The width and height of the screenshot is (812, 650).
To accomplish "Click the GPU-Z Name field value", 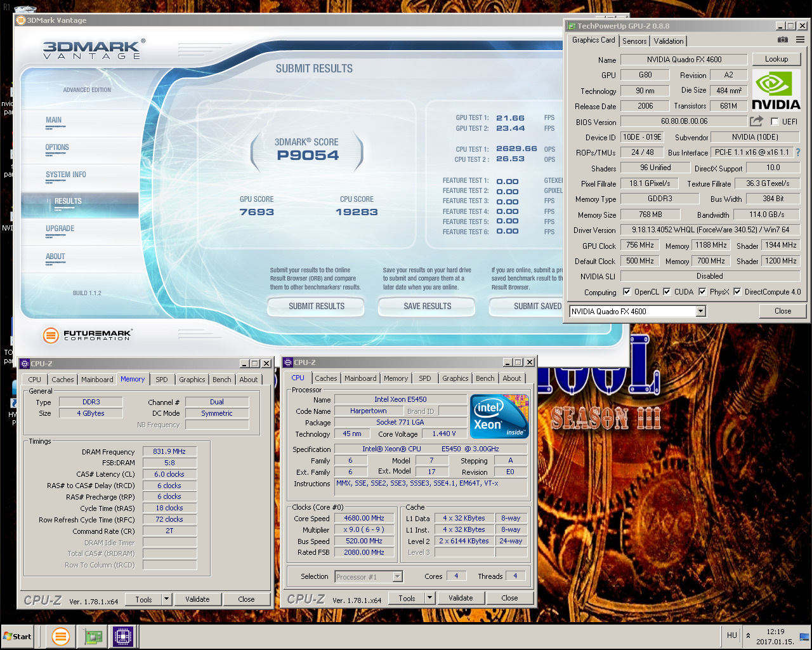I will 684,60.
